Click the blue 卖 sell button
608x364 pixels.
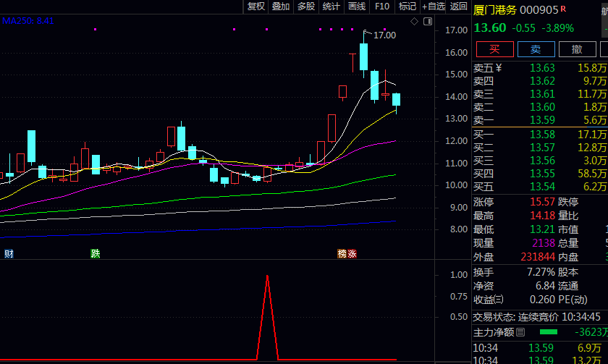pyautogui.click(x=536, y=49)
